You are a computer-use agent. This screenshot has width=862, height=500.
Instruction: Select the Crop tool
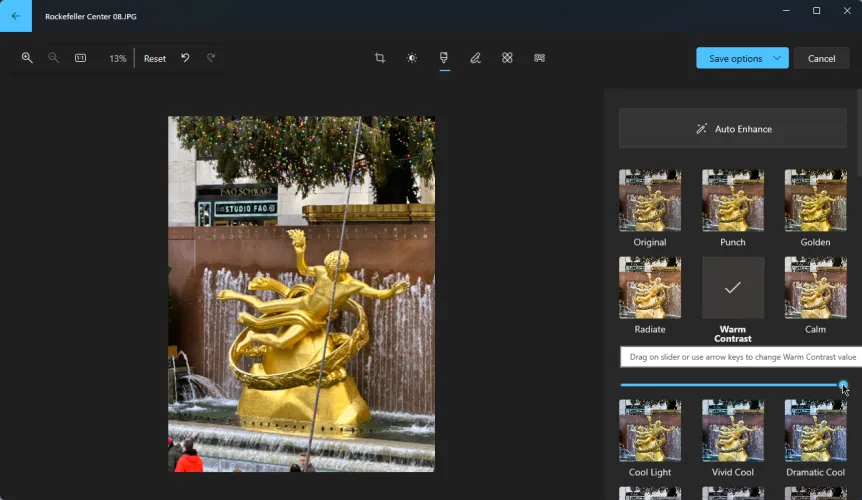click(x=380, y=58)
